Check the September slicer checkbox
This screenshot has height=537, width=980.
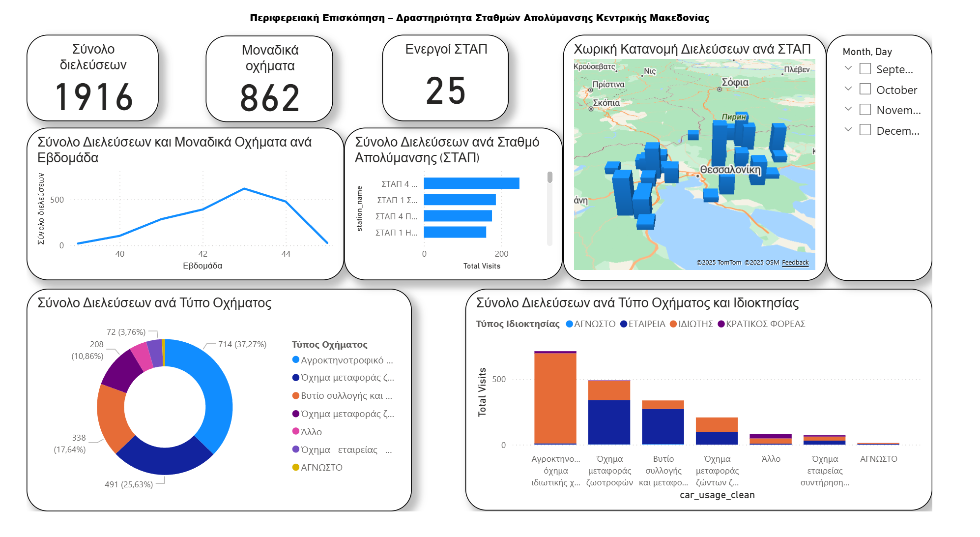(x=865, y=69)
